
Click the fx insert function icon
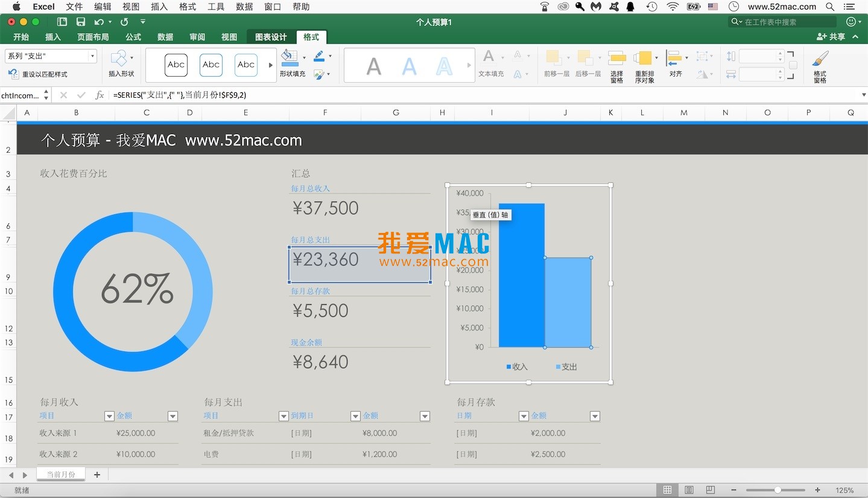pos(100,95)
